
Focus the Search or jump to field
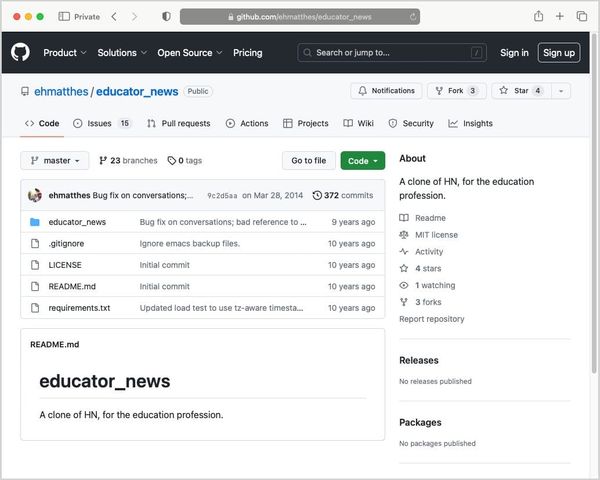tap(392, 52)
